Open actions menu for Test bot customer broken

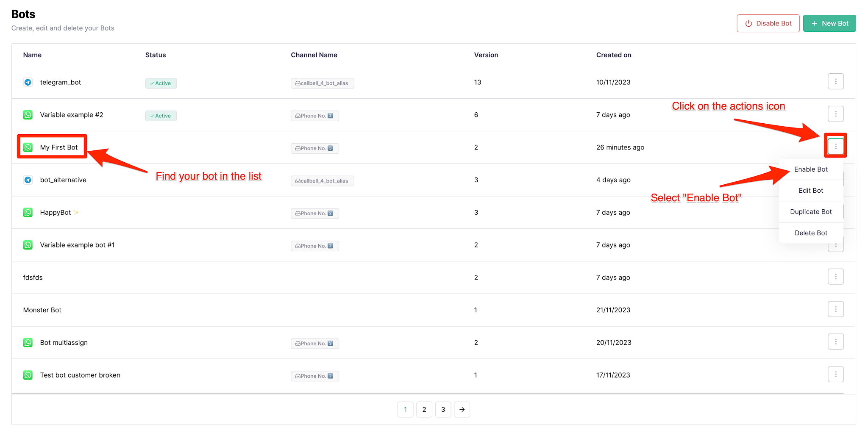(835, 374)
